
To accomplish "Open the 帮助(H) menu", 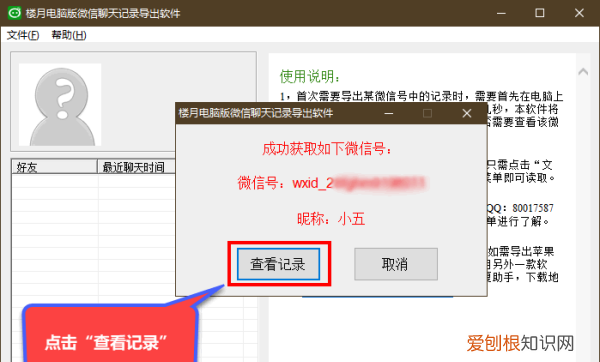I will (x=69, y=35).
